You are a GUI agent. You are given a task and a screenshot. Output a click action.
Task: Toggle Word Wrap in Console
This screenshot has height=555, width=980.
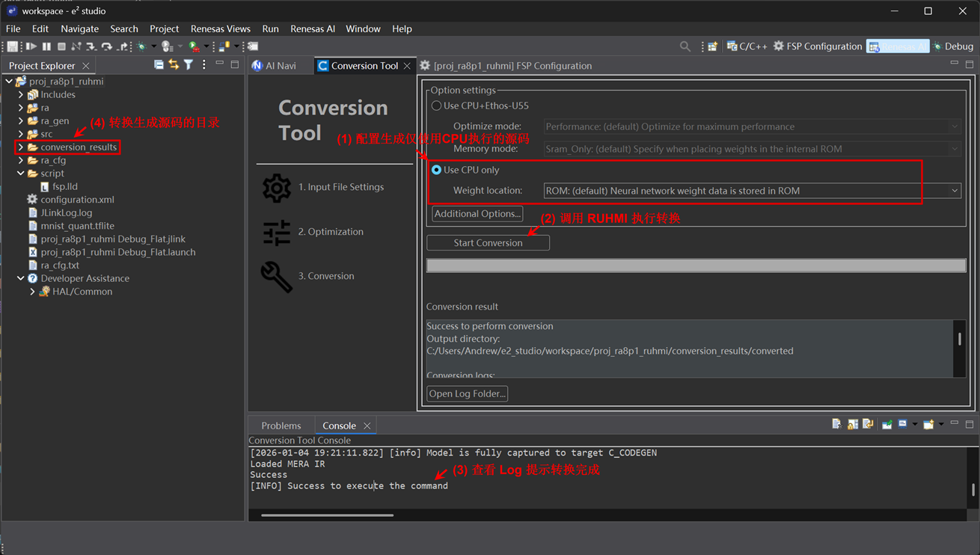(868, 424)
